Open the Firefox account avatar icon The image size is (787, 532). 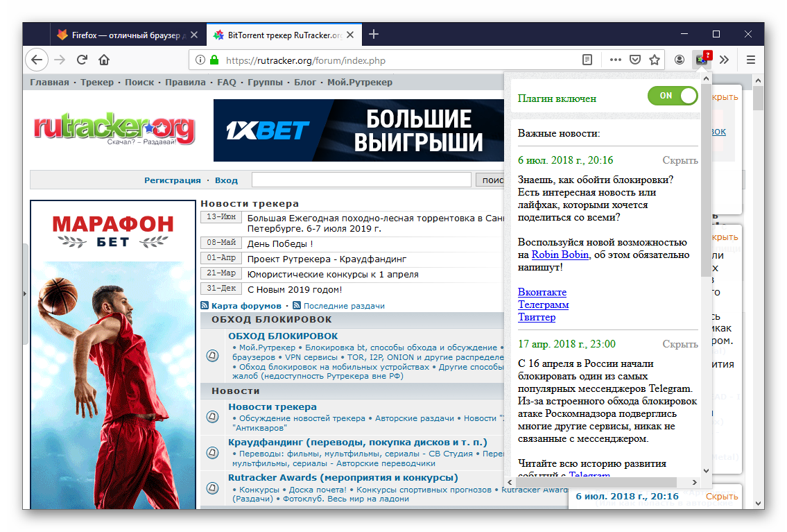[x=679, y=60]
